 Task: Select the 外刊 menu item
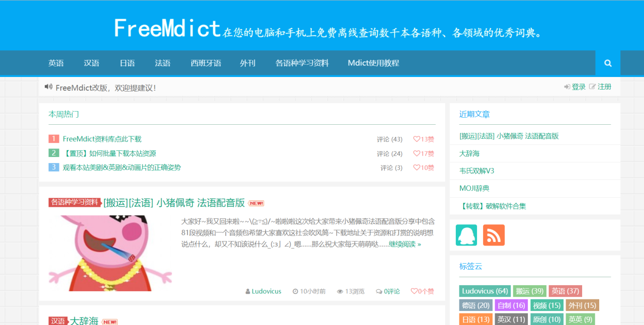[248, 63]
